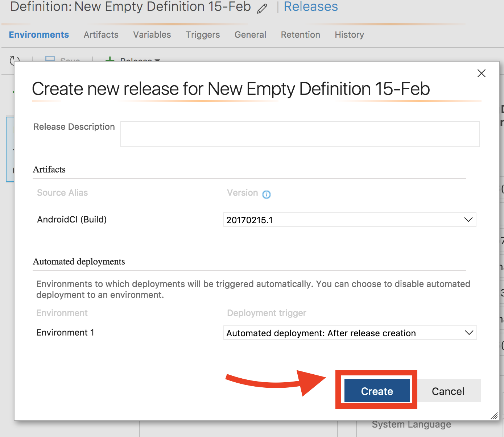Switch to the Artifacts tab
Viewport: 504px width, 437px height.
tap(101, 35)
